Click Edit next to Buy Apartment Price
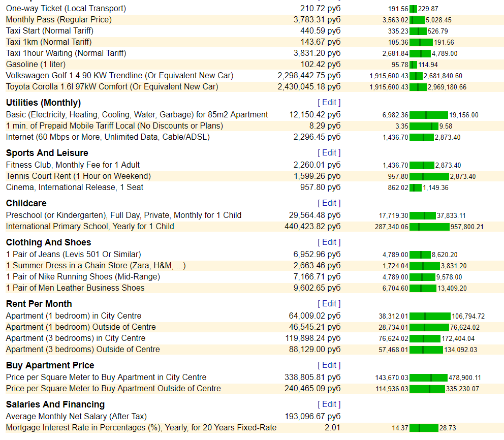Image resolution: width=504 pixels, height=440 pixels. [329, 365]
